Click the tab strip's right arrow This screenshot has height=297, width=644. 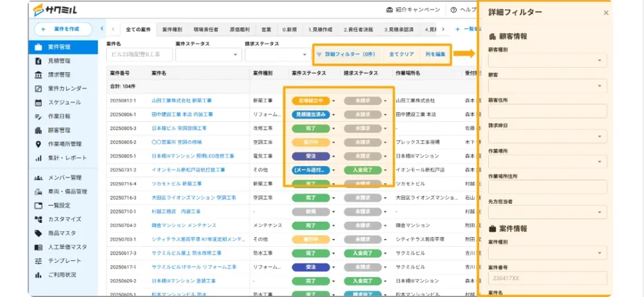443,29
